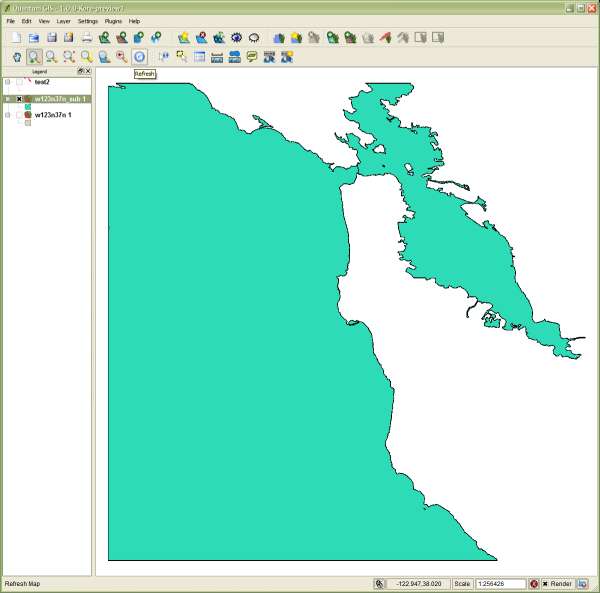Click the Zoom to Selection icon
This screenshot has height=593, width=600.
[x=86, y=57]
